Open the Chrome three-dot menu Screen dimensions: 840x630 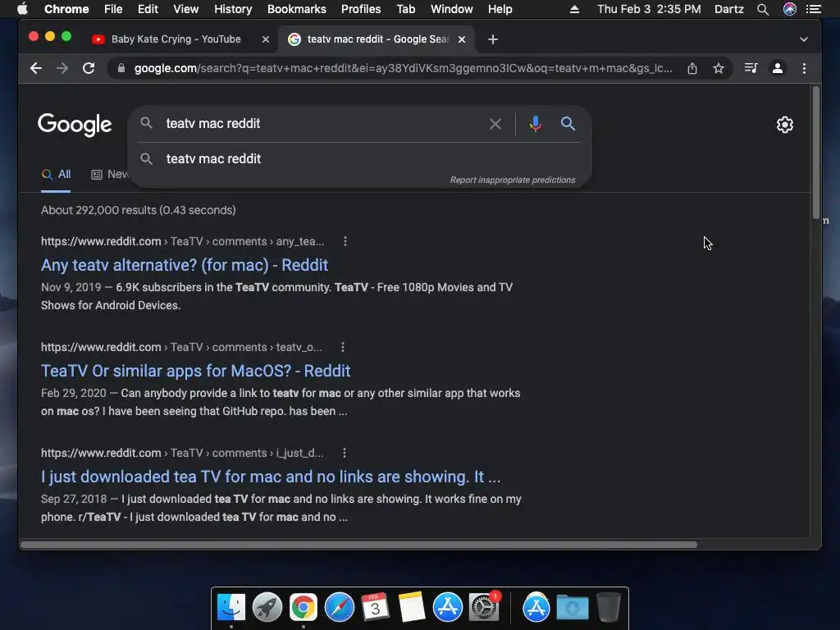804,68
